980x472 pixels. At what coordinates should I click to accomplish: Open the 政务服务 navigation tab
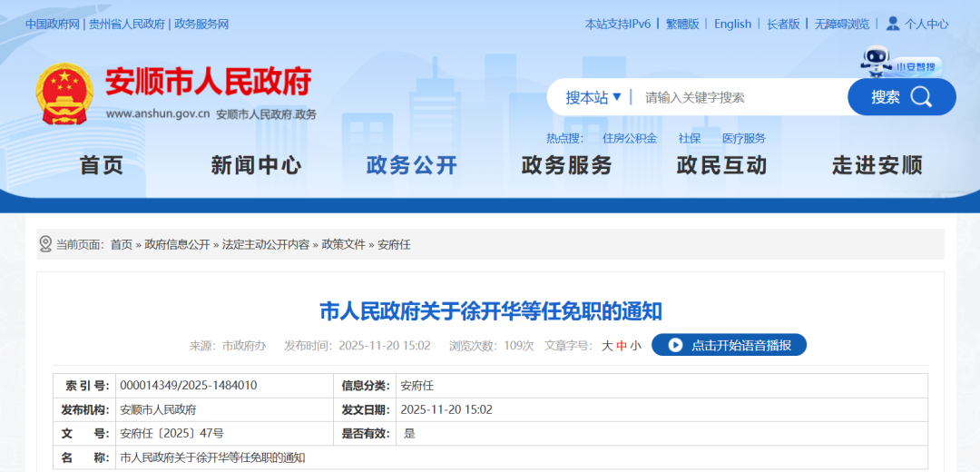coord(566,165)
